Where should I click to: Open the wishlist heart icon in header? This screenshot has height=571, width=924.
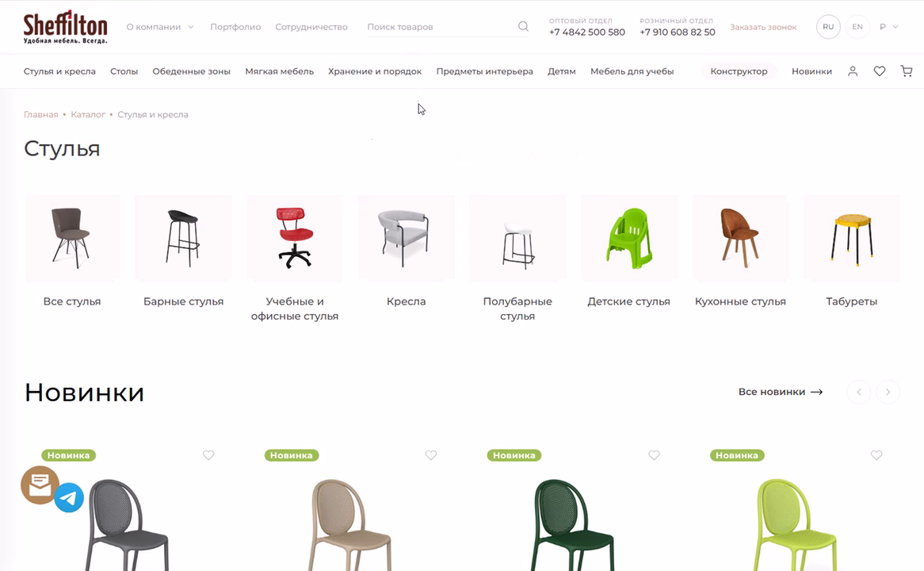tap(879, 71)
